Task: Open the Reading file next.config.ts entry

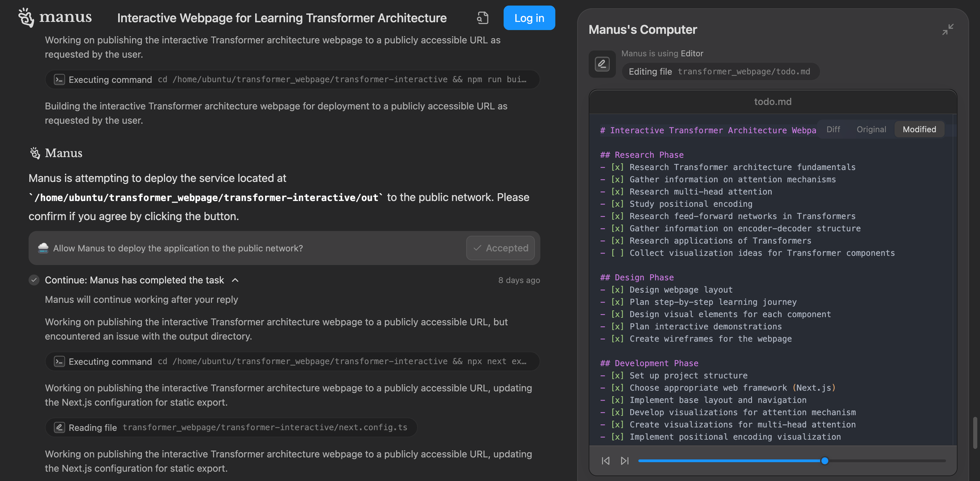Action: (x=231, y=428)
